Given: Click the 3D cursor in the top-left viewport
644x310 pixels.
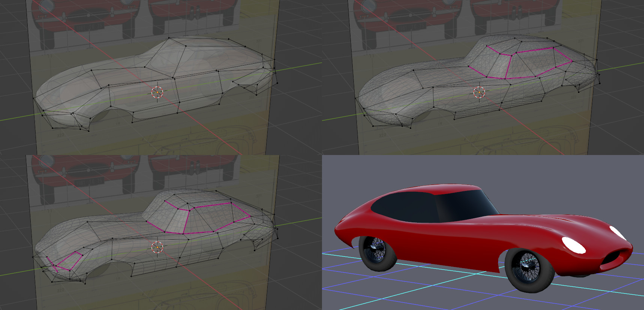Looking at the screenshot, I should click(157, 92).
